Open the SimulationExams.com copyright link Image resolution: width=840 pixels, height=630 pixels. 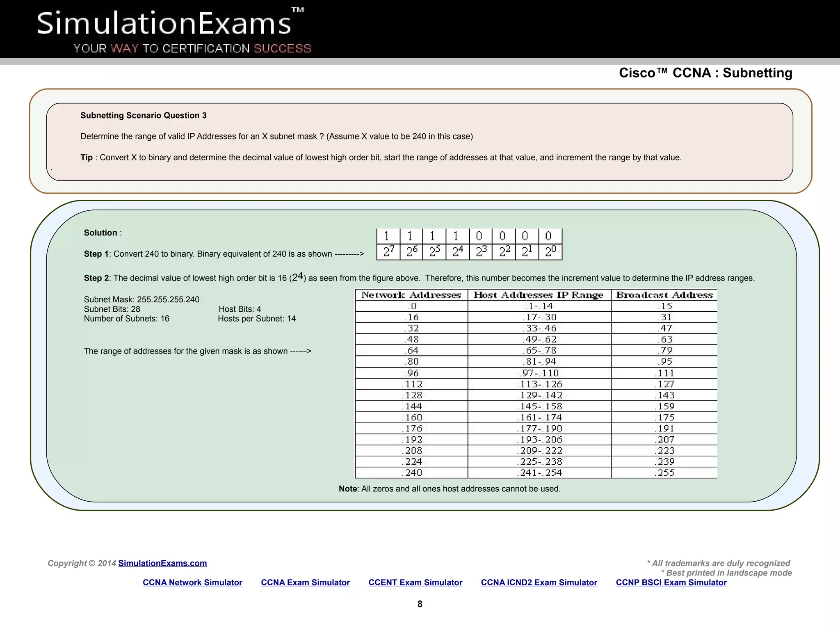coord(162,563)
